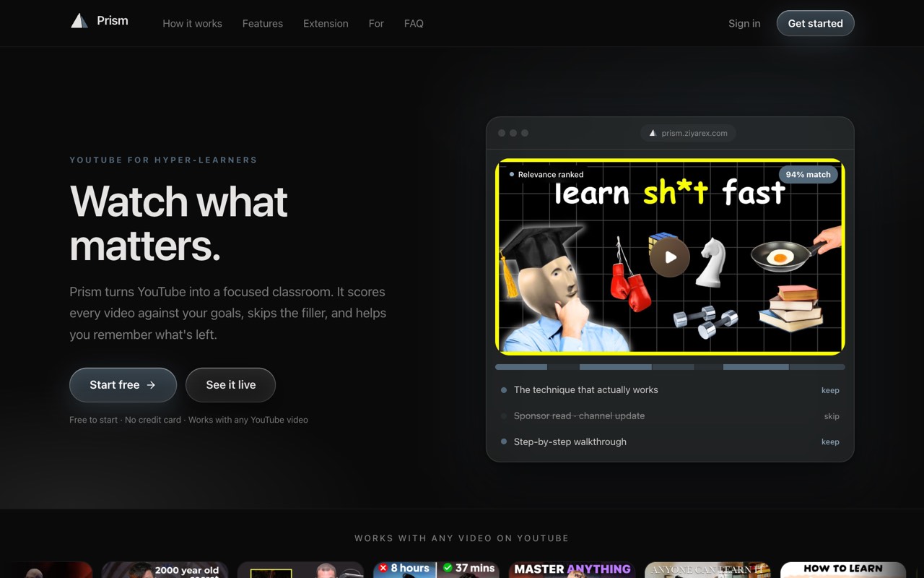This screenshot has width=924, height=578.
Task: Select 'Sponsor read · channel update' row
Action: point(670,416)
